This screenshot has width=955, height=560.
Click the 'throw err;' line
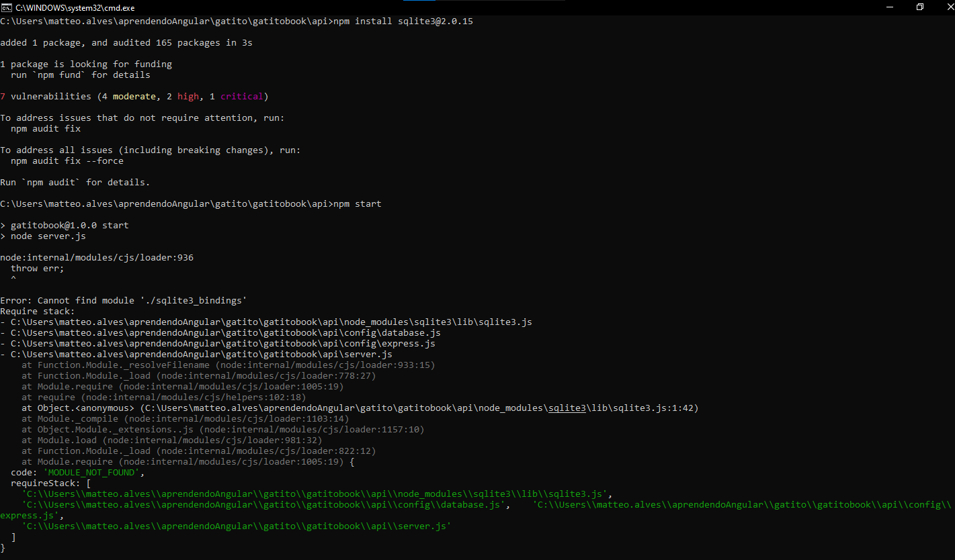[x=38, y=269]
